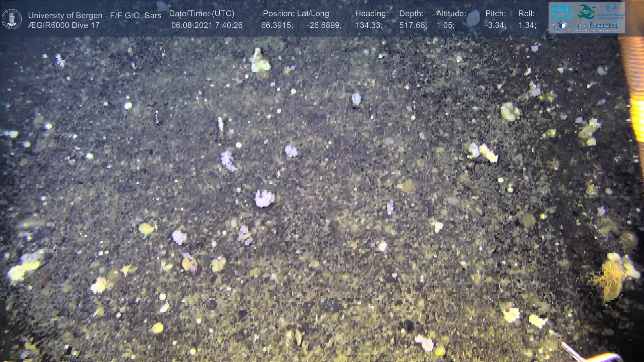This screenshot has height=362, width=644.
Task: Click the Position: Lat/Long header
Action: tap(296, 14)
